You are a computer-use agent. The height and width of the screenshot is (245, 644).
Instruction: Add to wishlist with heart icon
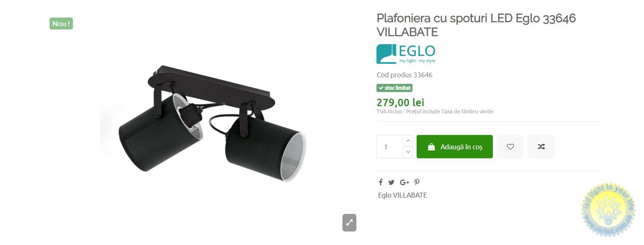coord(510,146)
